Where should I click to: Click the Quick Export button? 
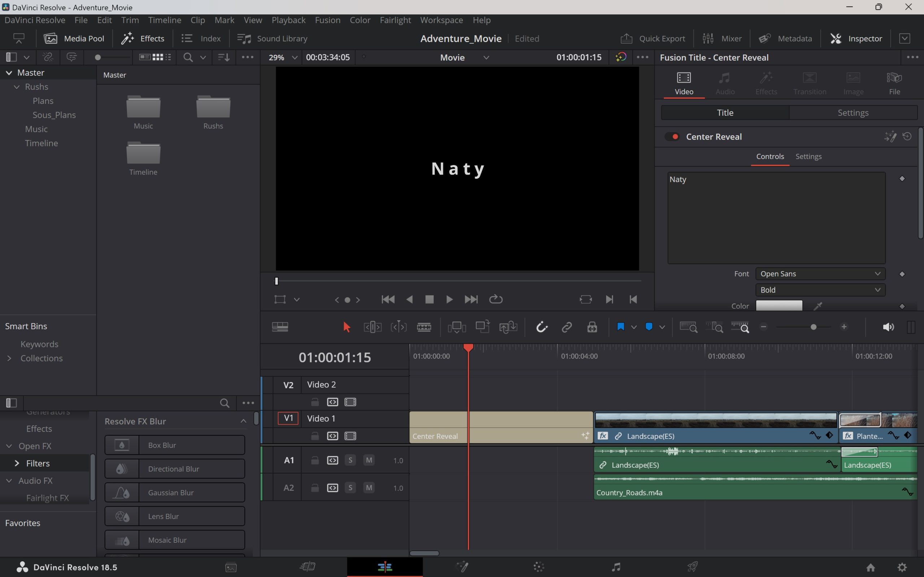pyautogui.click(x=653, y=39)
